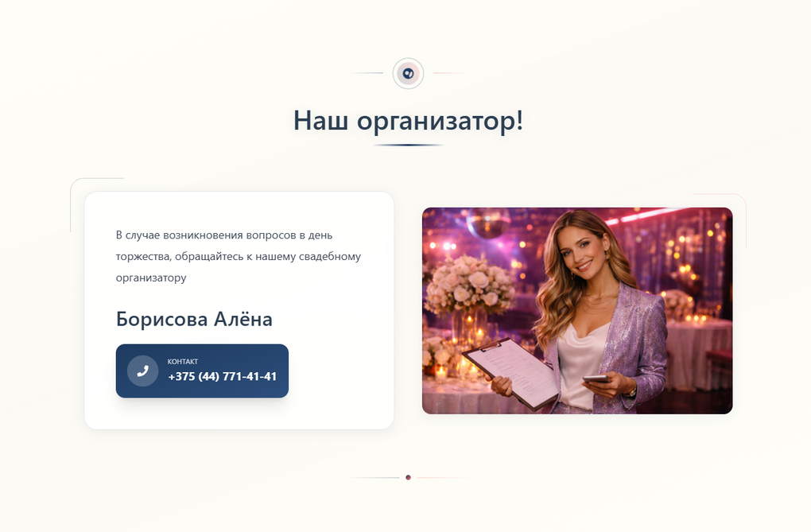This screenshot has height=532, width=811.
Task: Click the pink line right of the bottom dot
Action: (442, 477)
